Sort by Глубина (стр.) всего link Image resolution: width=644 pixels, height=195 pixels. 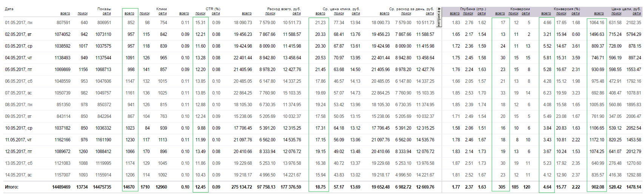coord(455,14)
